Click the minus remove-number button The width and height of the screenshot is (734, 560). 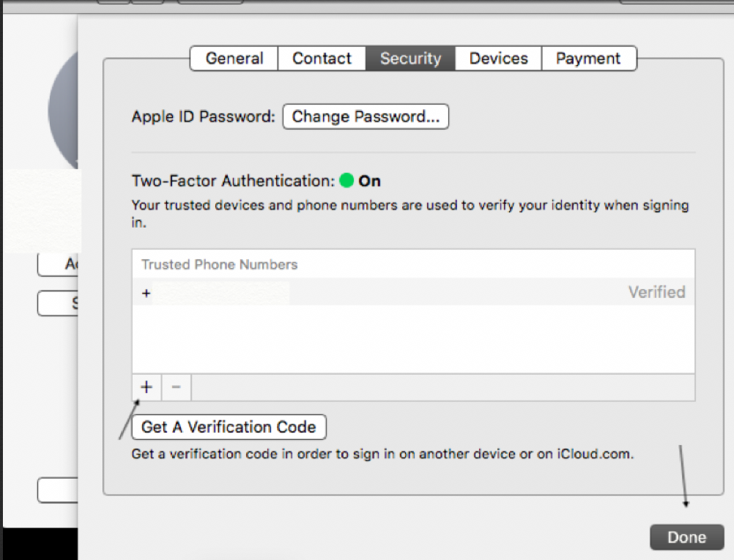tap(176, 387)
